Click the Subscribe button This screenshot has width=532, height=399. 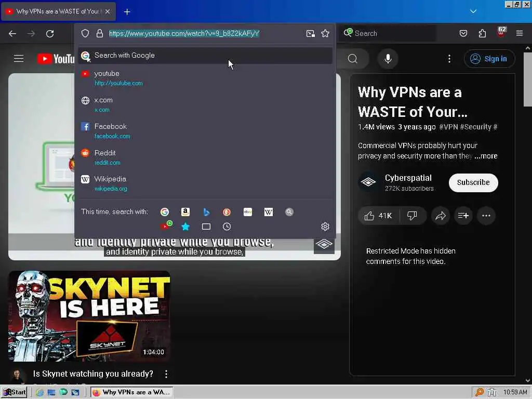pyautogui.click(x=473, y=182)
